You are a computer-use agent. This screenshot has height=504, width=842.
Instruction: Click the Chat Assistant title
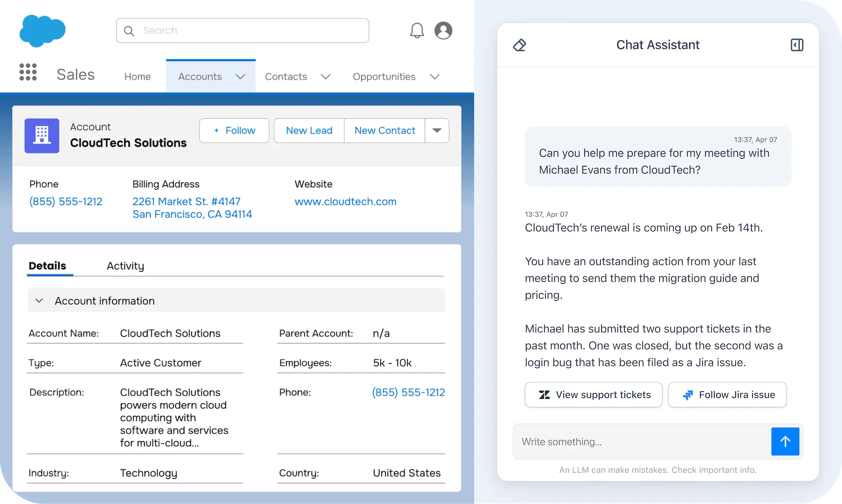point(658,45)
